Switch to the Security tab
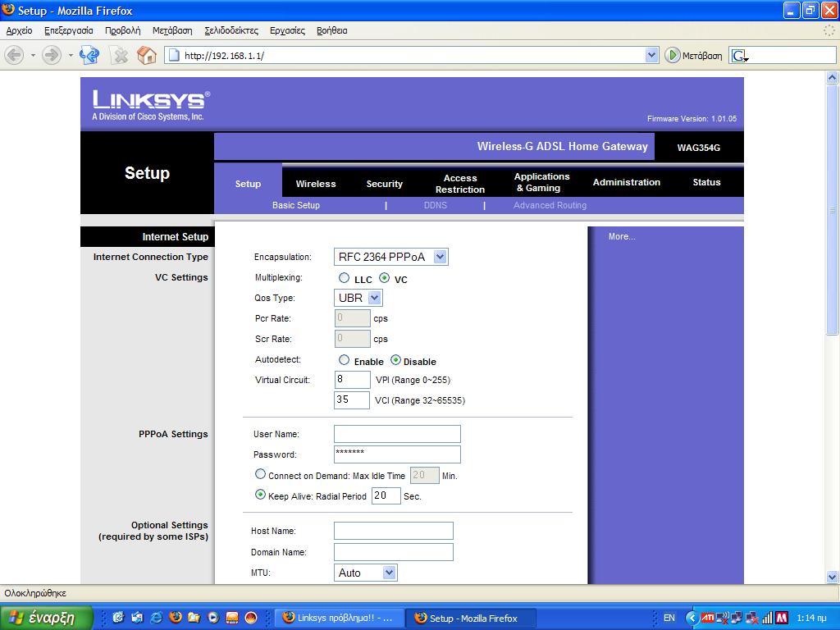This screenshot has height=630, width=840. (x=384, y=184)
